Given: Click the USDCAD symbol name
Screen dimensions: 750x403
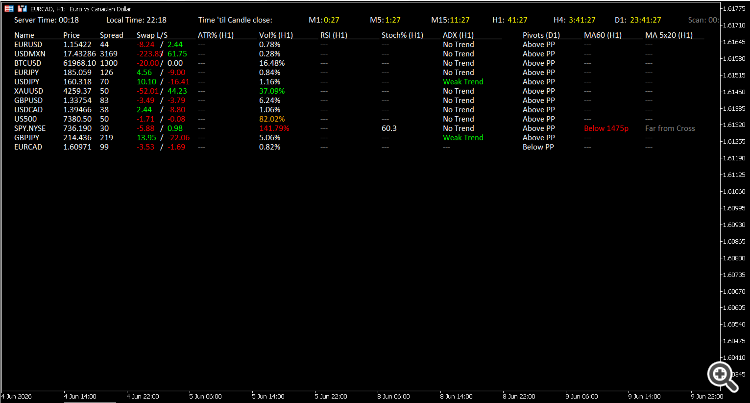Looking at the screenshot, I should coord(28,110).
